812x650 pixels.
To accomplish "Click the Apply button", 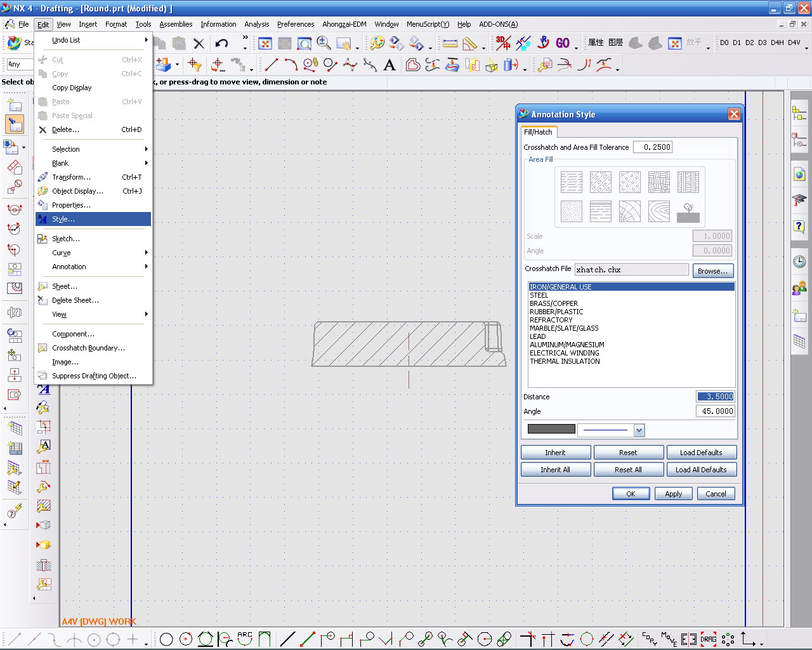I will click(674, 494).
